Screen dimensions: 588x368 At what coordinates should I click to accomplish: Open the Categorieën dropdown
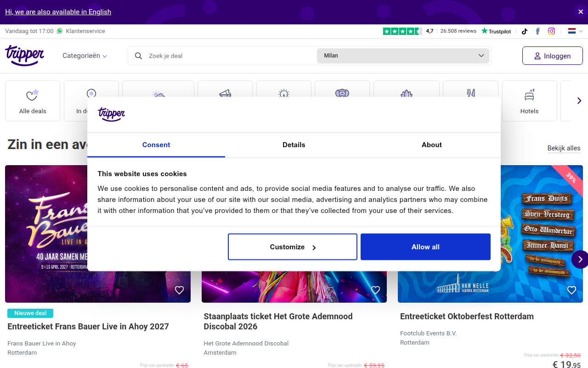pos(85,56)
